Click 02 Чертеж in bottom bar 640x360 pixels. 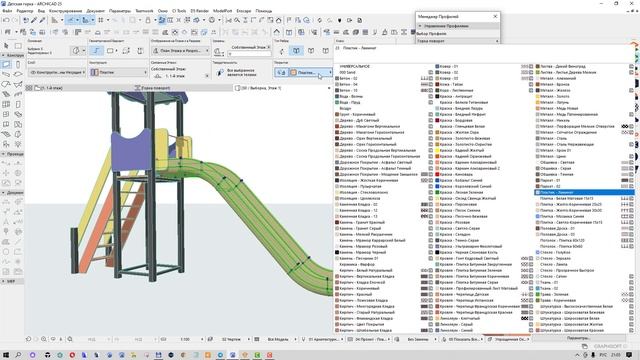pyautogui.click(x=231, y=339)
